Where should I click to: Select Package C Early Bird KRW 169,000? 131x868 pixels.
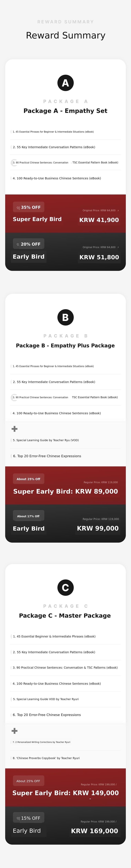(94, 831)
